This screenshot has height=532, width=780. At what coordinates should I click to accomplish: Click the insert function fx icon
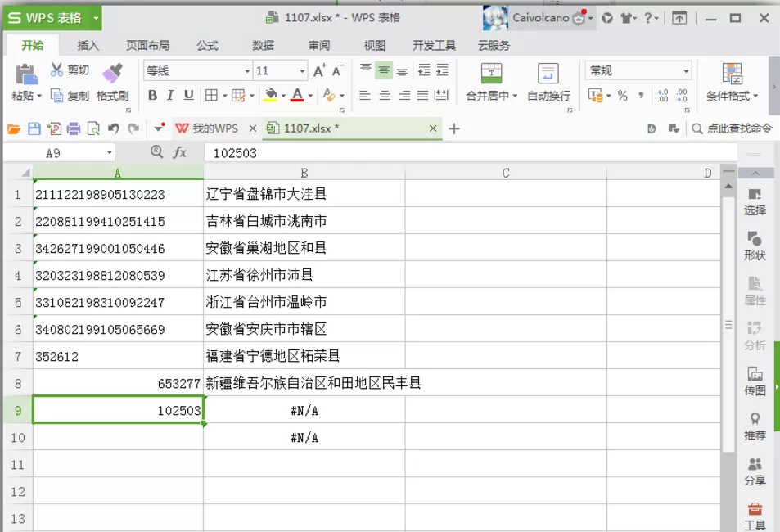tap(179, 152)
